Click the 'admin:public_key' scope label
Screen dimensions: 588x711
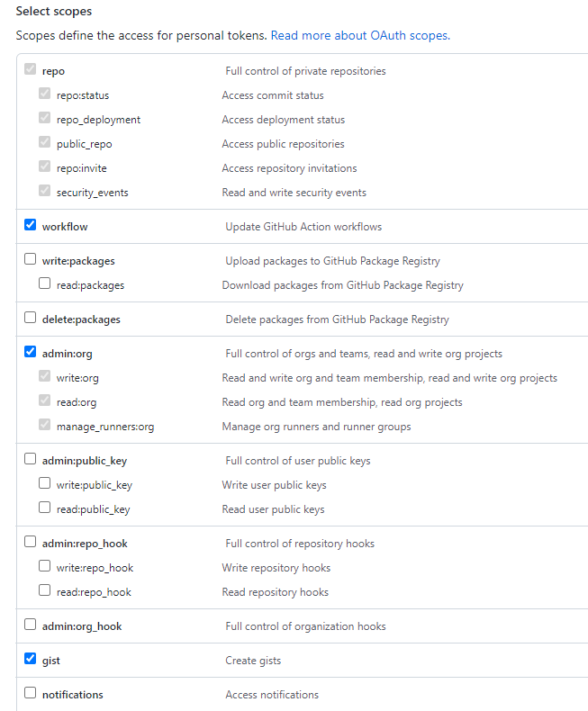[85, 461]
